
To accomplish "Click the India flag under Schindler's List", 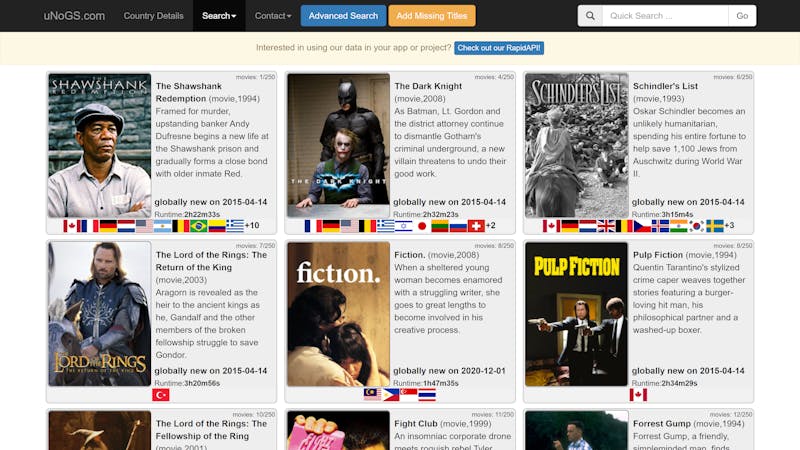I will 679,226.
